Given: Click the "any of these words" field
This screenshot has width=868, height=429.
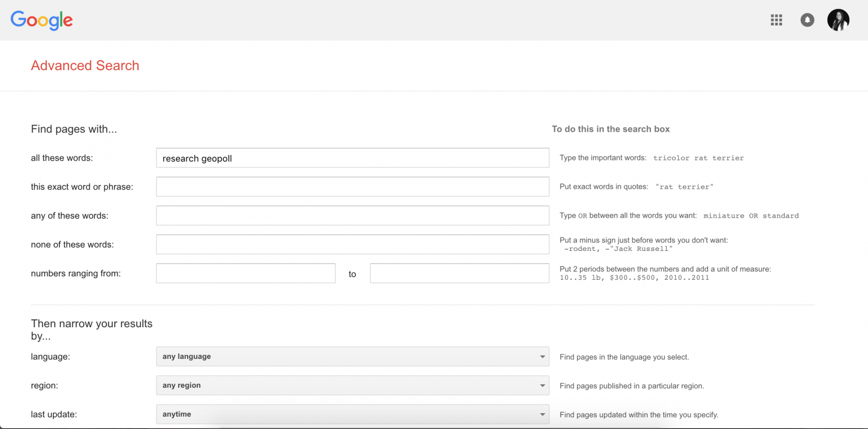Looking at the screenshot, I should click(x=352, y=215).
